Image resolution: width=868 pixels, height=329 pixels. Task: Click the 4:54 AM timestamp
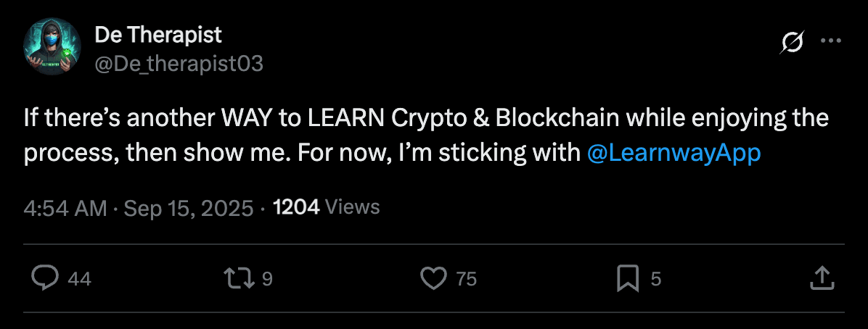[66, 208]
